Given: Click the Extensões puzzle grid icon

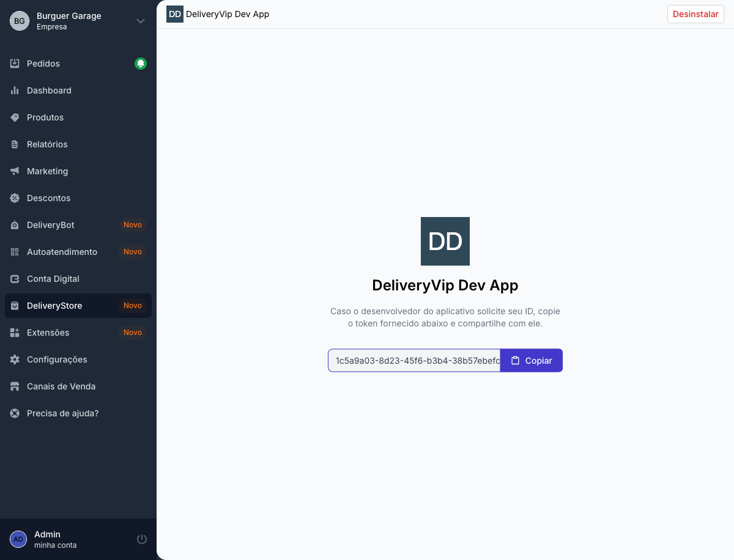Looking at the screenshot, I should point(15,333).
